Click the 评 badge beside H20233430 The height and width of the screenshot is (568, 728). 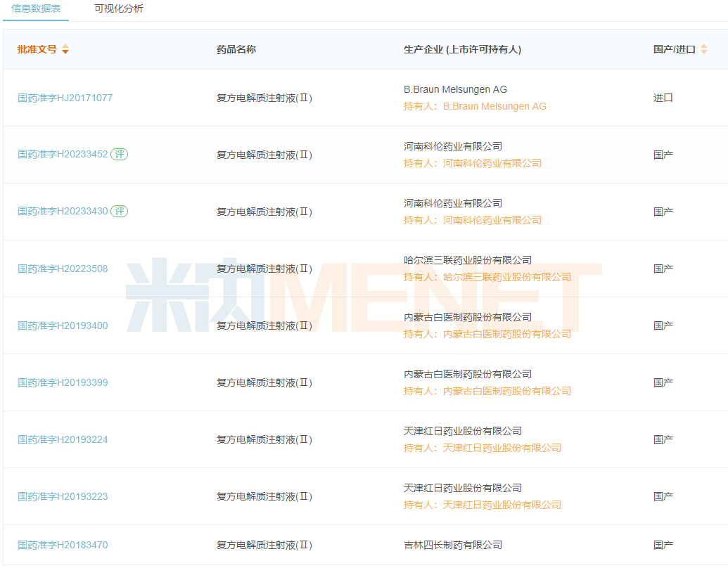119,212
